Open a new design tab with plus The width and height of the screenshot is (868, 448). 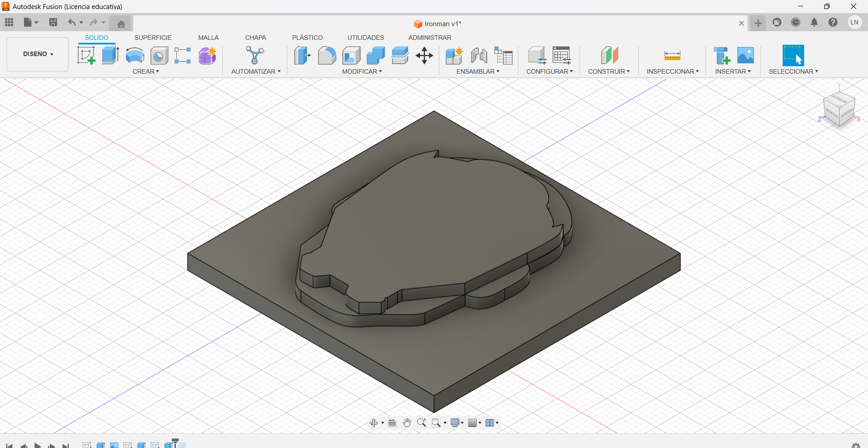[758, 23]
